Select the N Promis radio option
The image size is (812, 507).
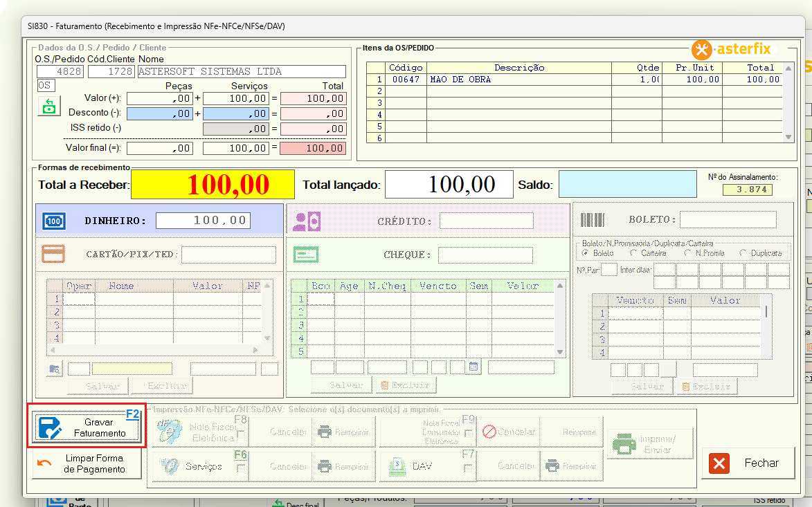(x=687, y=253)
